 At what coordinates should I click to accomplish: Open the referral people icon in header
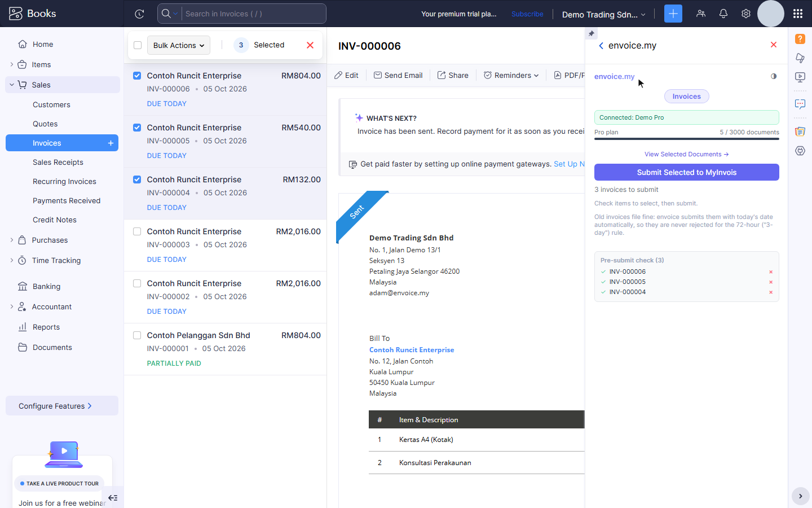pyautogui.click(x=701, y=14)
